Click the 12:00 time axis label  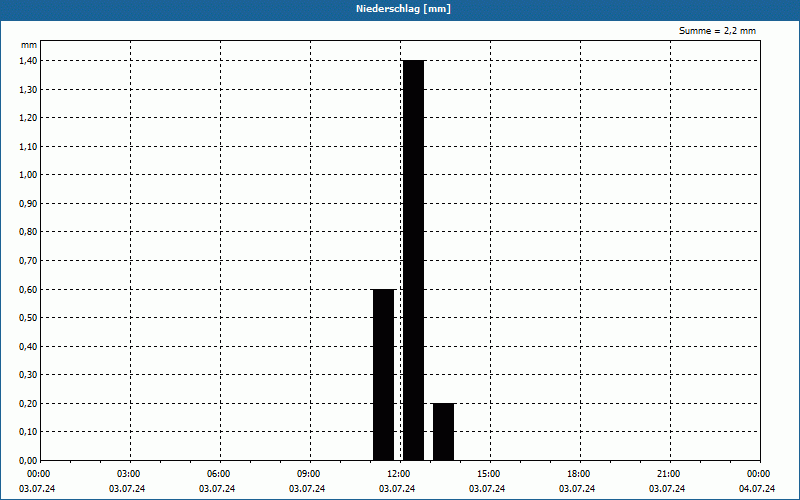(398, 474)
